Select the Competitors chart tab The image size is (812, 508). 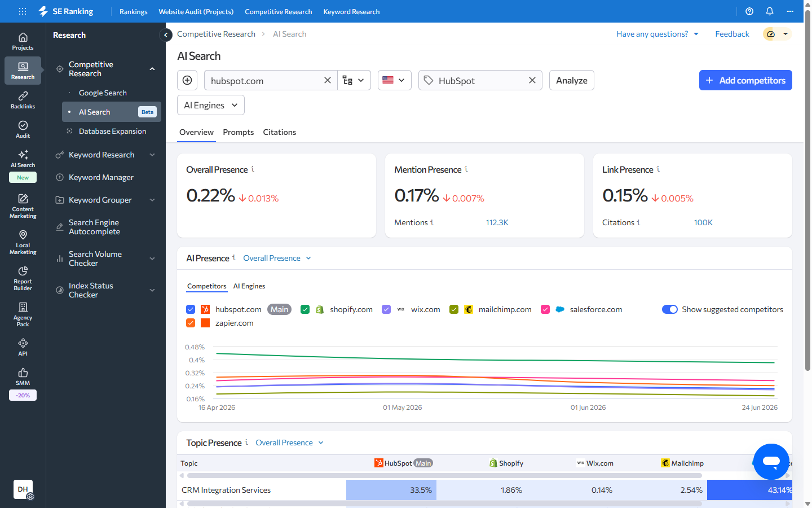pyautogui.click(x=207, y=286)
